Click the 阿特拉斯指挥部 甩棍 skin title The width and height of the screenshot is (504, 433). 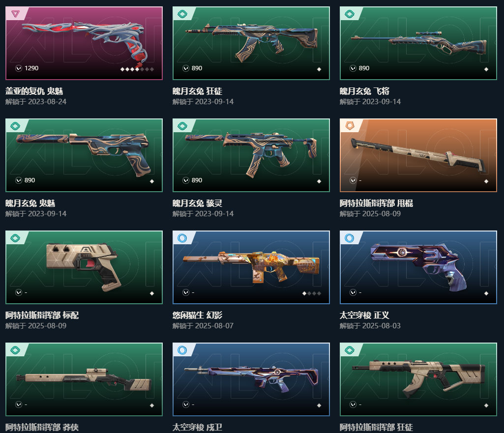tap(376, 203)
